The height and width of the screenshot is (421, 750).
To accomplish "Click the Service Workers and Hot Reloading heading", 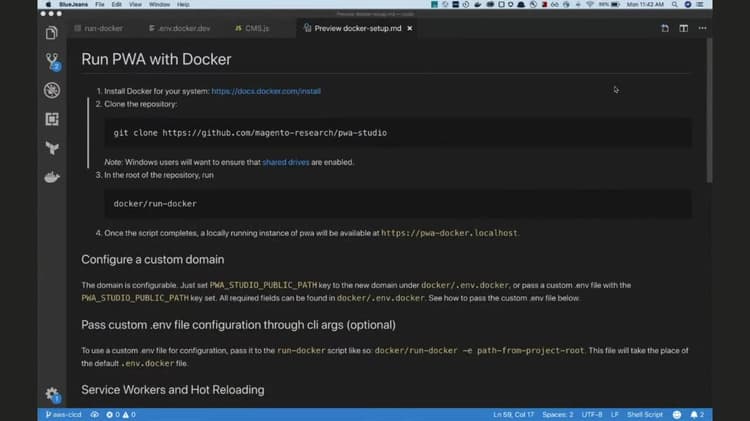I will tap(173, 390).
